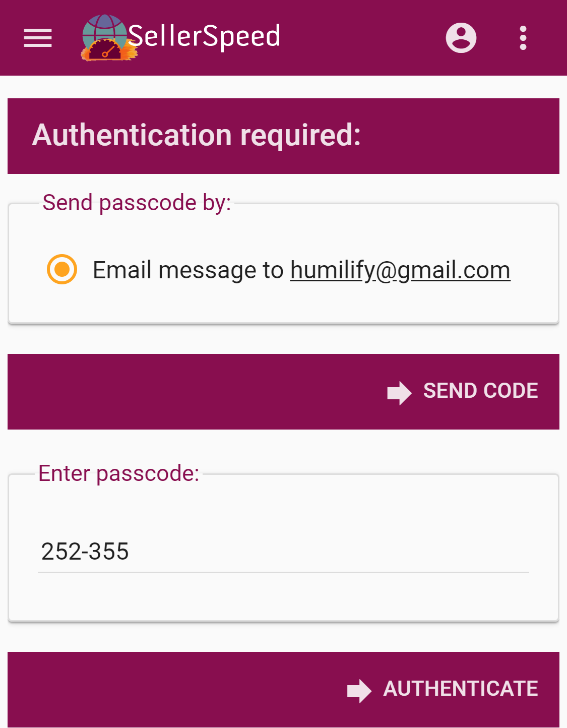This screenshot has width=567, height=728.
Task: Click the 'Send passcode by:' label
Action: pos(137,203)
